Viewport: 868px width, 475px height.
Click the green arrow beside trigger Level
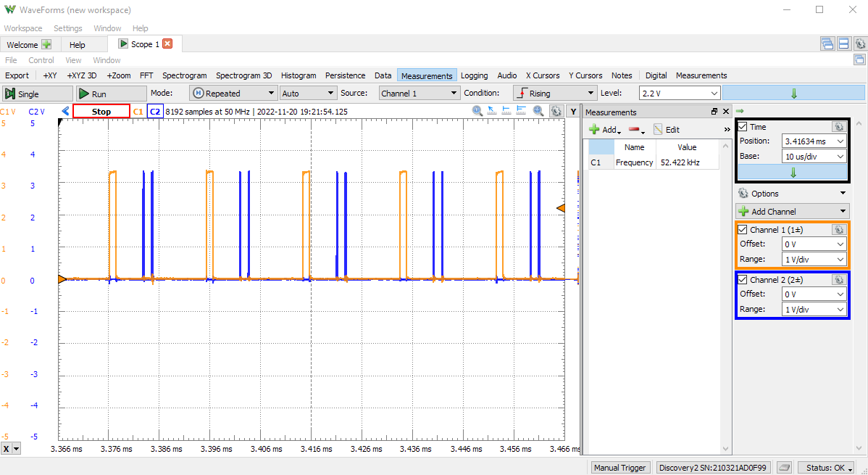pyautogui.click(x=793, y=93)
